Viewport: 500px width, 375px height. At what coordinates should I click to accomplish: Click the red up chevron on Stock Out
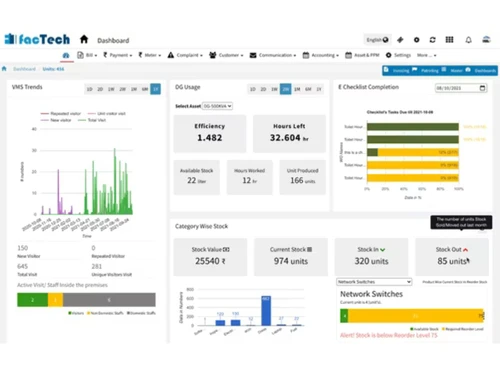pyautogui.click(x=465, y=250)
